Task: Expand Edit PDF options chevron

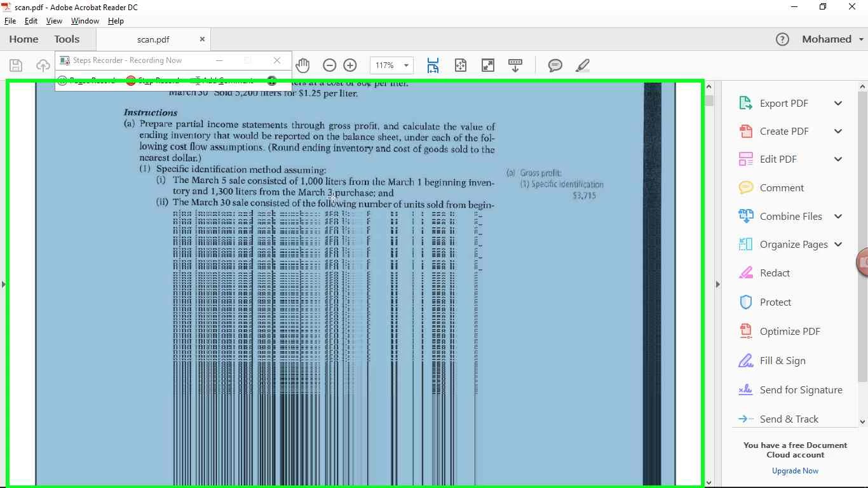Action: (x=838, y=159)
